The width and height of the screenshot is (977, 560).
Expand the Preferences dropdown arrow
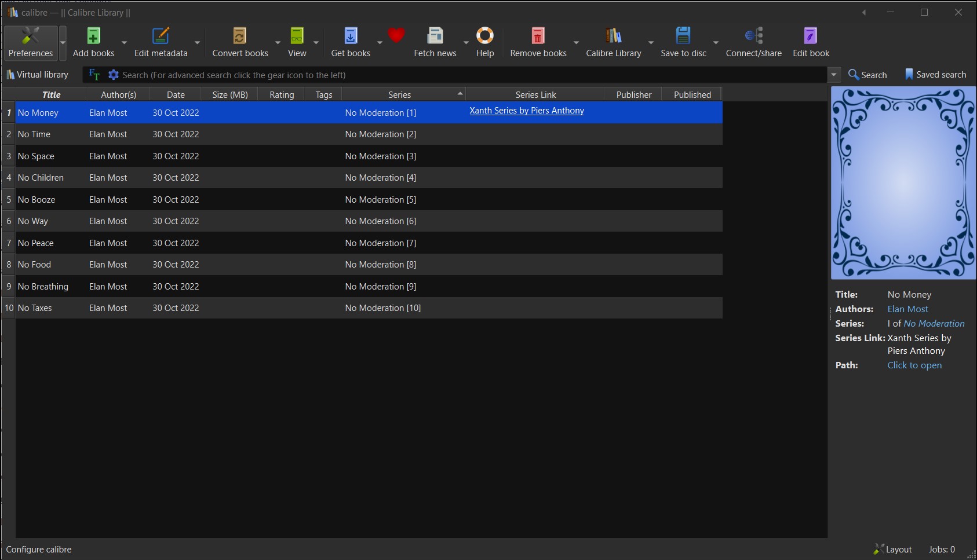point(63,42)
